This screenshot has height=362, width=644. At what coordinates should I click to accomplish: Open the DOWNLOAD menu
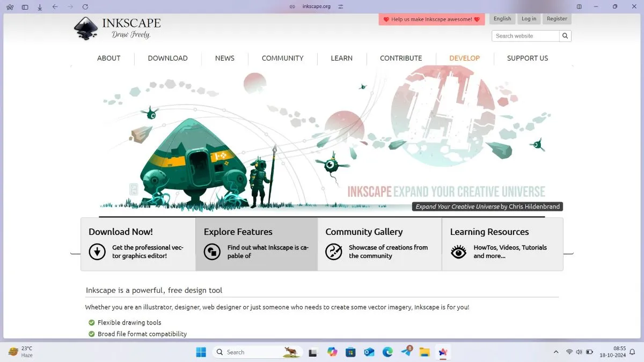point(167,58)
